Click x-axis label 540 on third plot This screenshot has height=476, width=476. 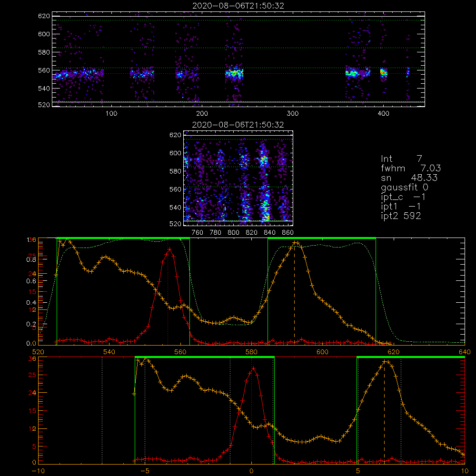tap(109, 352)
